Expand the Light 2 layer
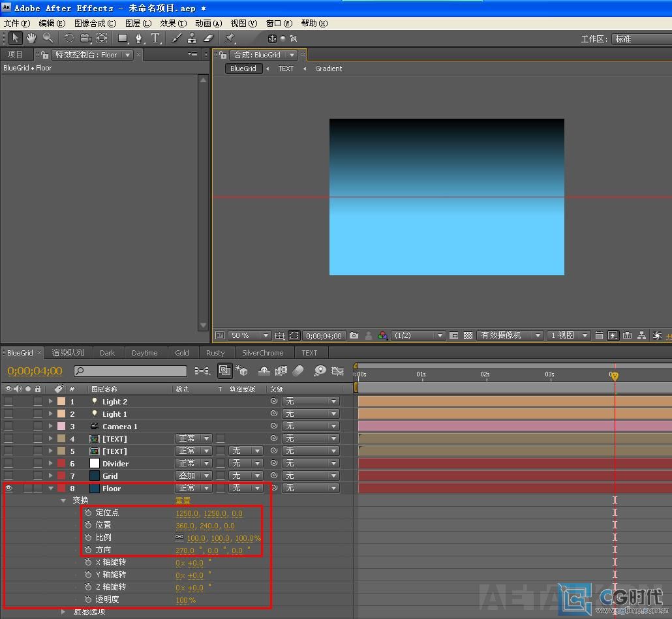This screenshot has height=619, width=672. click(x=51, y=401)
